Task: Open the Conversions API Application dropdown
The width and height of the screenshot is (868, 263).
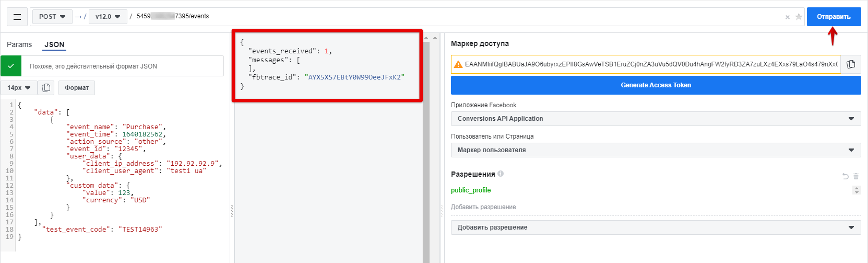Action: 656,119
